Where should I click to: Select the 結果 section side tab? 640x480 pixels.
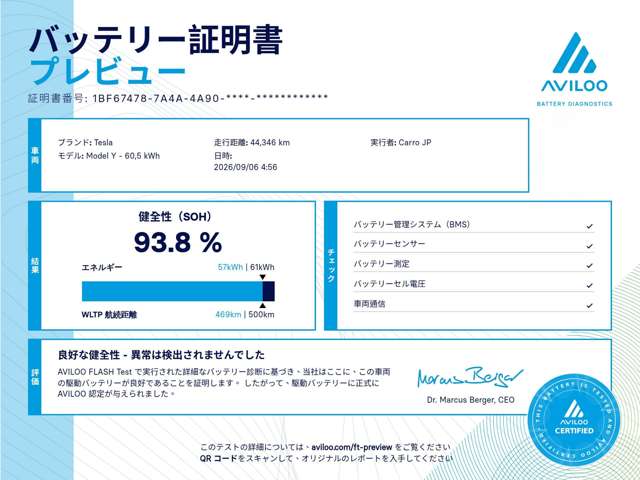35,265
